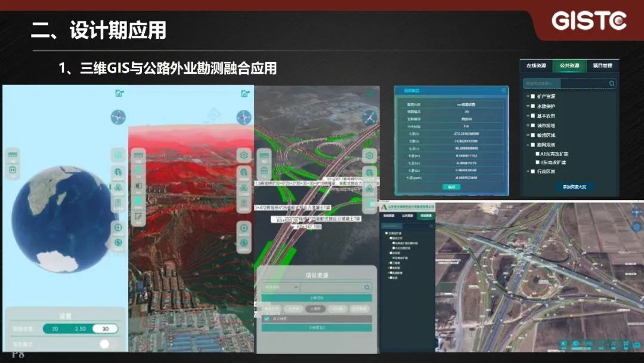Tap the compass in the interchange 3D panel

pos(369,118)
